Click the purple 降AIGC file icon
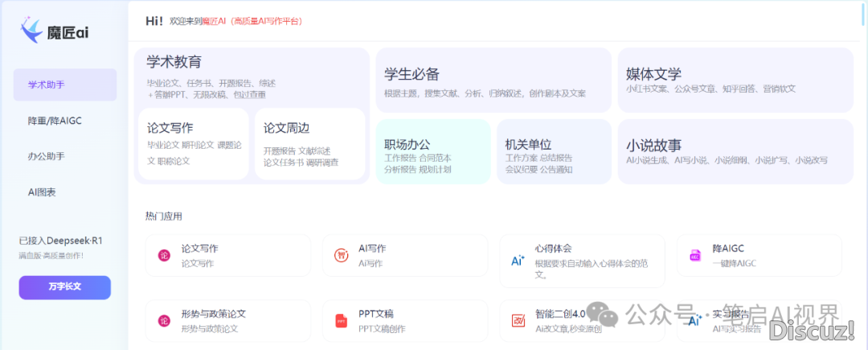868x350 pixels. coord(695,256)
